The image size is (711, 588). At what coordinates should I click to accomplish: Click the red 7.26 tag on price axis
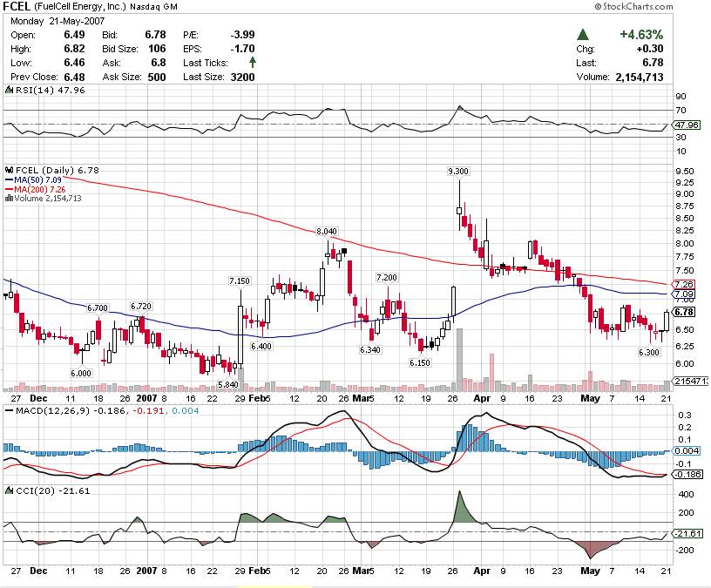683,284
